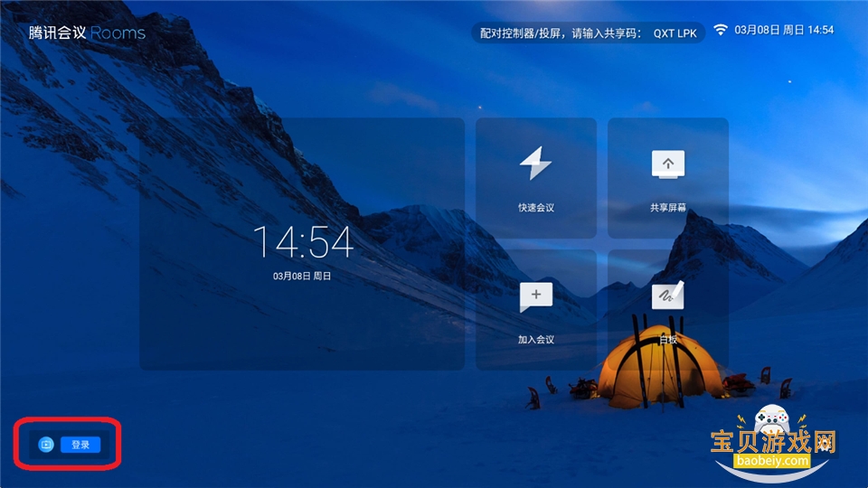Click the 宝贝游戏网 watermark text
The width and height of the screenshot is (868, 488).
point(773,442)
